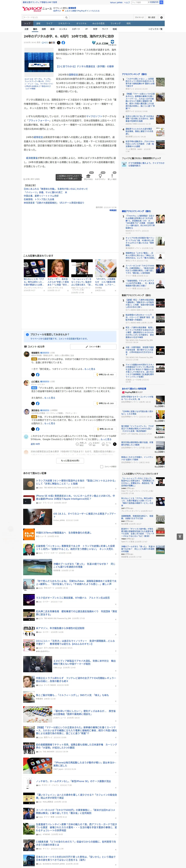
Task: Click 参考になった 60 button
Action: [105, 429]
